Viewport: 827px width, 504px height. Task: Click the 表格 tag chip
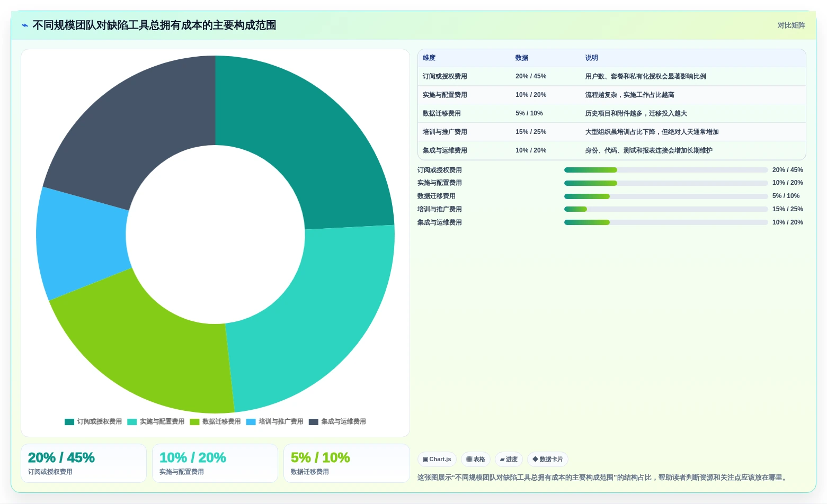(476, 460)
